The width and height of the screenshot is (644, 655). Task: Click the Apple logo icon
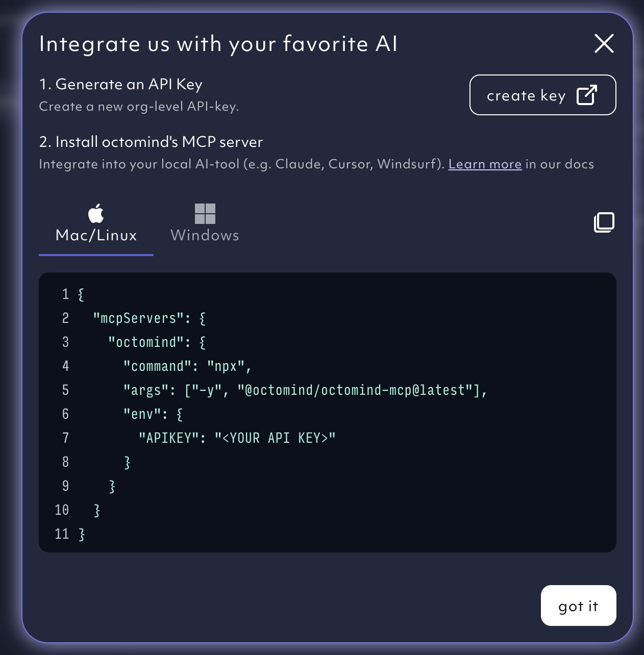tap(96, 213)
